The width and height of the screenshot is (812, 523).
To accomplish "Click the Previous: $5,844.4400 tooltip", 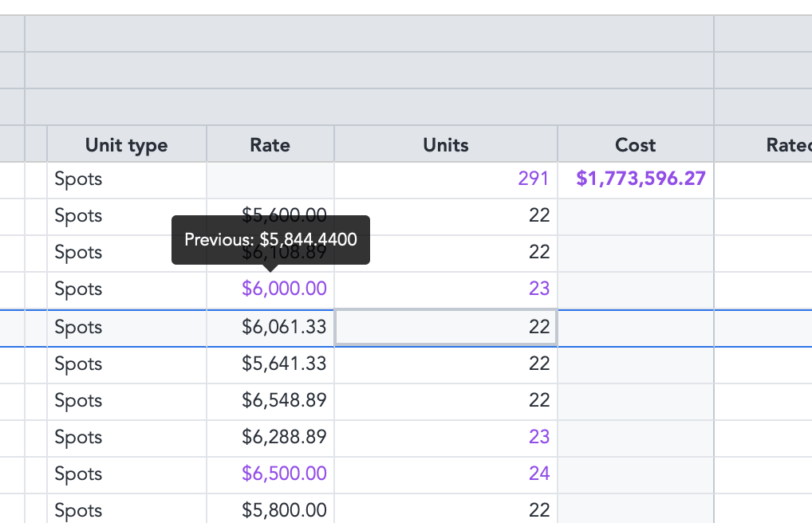I will [x=271, y=240].
